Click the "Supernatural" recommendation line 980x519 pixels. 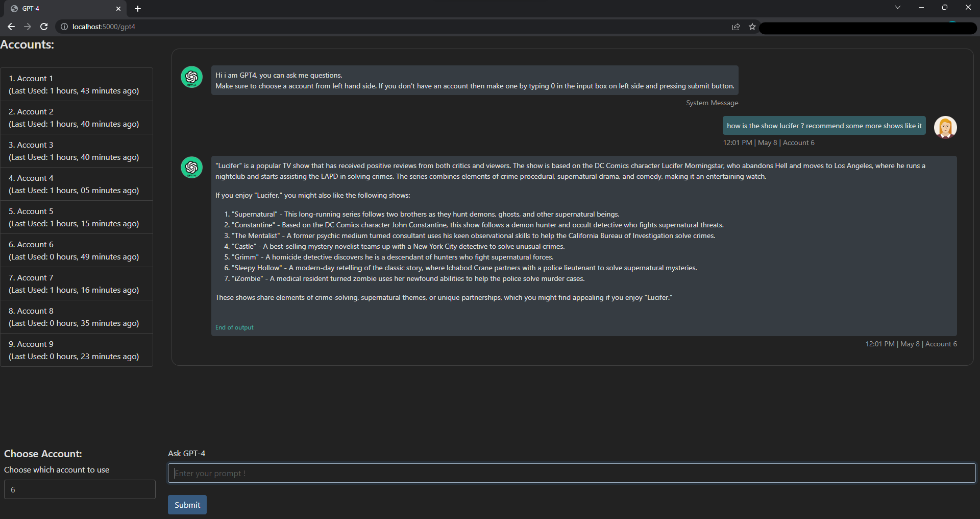[x=422, y=214]
